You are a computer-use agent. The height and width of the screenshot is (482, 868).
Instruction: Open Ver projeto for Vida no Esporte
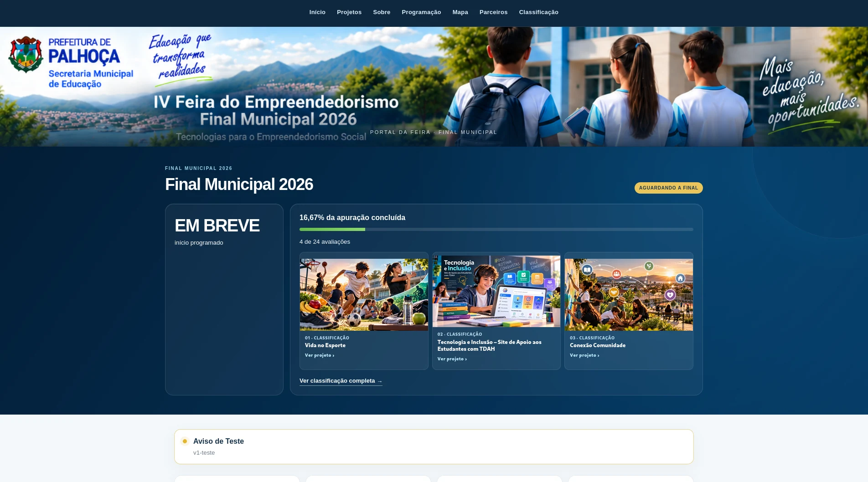coord(320,355)
